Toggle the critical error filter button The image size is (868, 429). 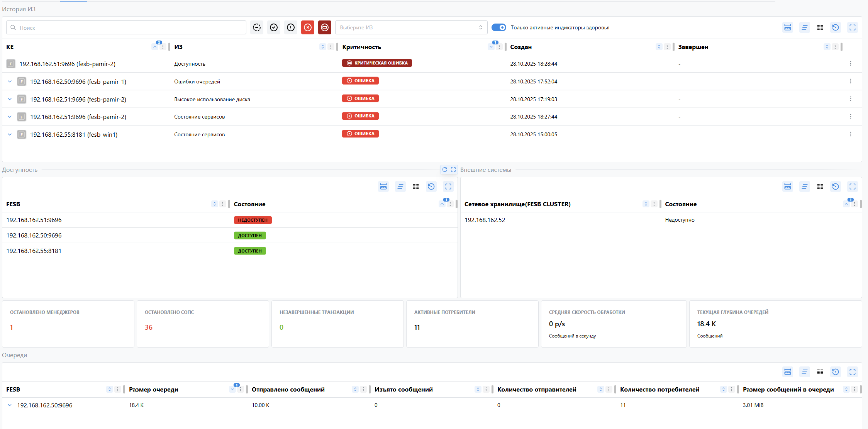[324, 27]
